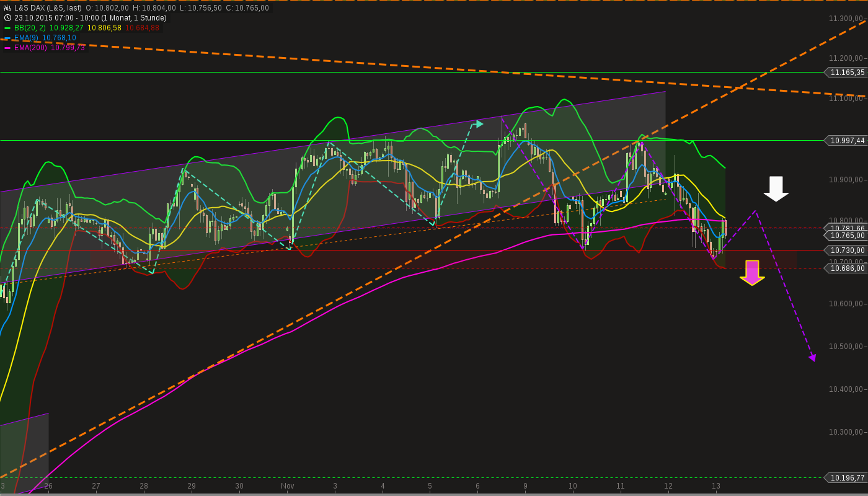Click the 10.730,00 price level tag
The height and width of the screenshot is (496, 868).
(847, 250)
